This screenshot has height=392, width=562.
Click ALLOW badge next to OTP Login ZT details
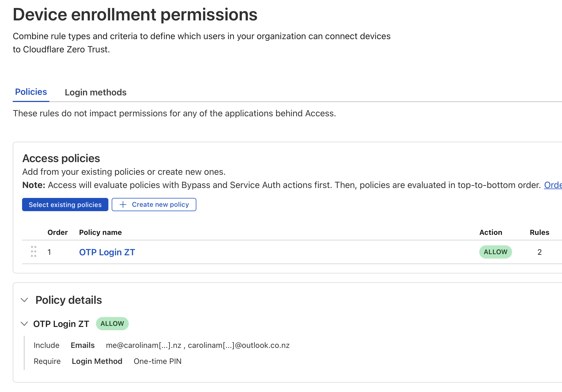(112, 324)
